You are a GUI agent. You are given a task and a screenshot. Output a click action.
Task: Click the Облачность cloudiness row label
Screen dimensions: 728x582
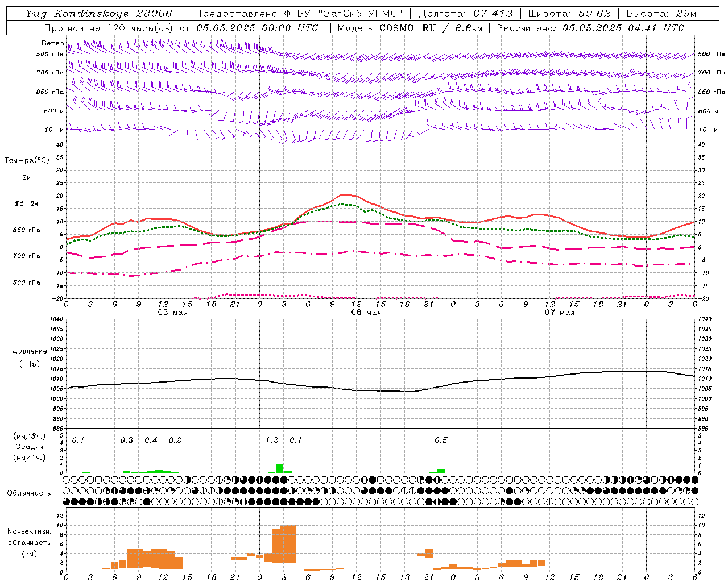pos(29,493)
